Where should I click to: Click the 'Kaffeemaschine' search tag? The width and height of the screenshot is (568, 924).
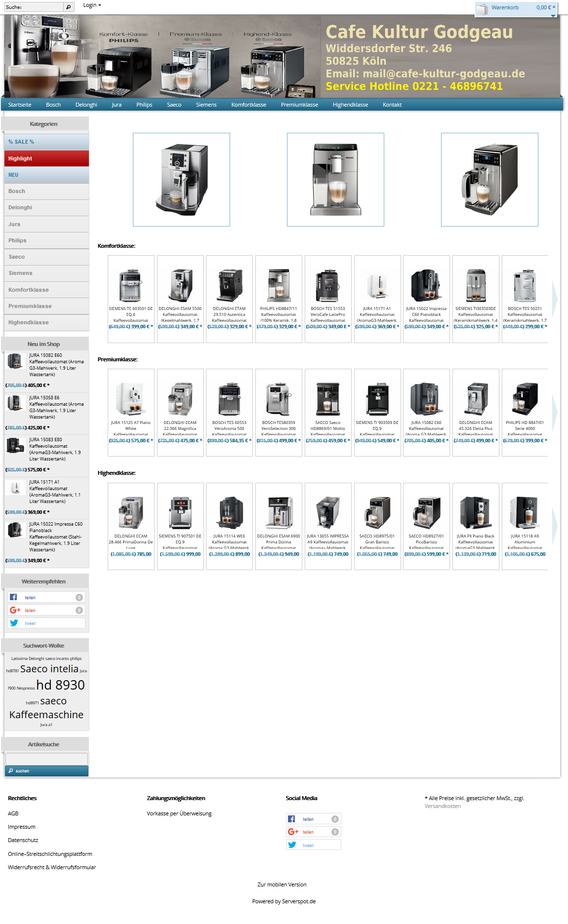pyautogui.click(x=46, y=715)
